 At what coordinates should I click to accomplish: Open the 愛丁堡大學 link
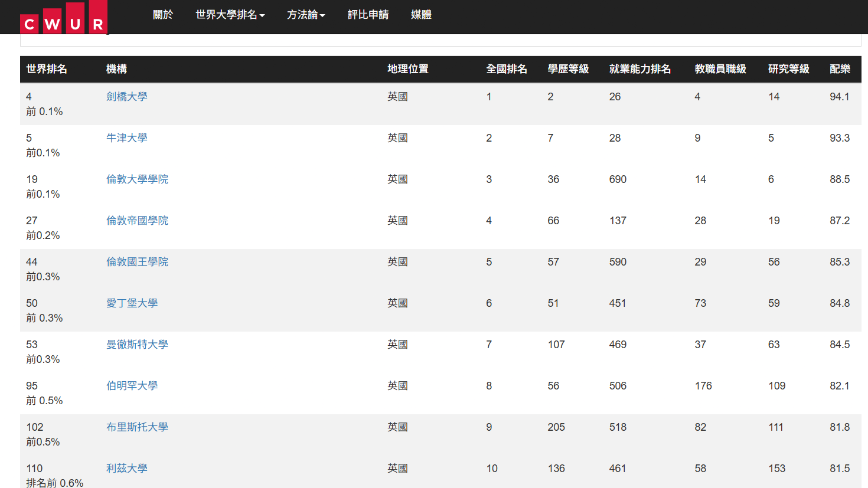pyautogui.click(x=132, y=303)
